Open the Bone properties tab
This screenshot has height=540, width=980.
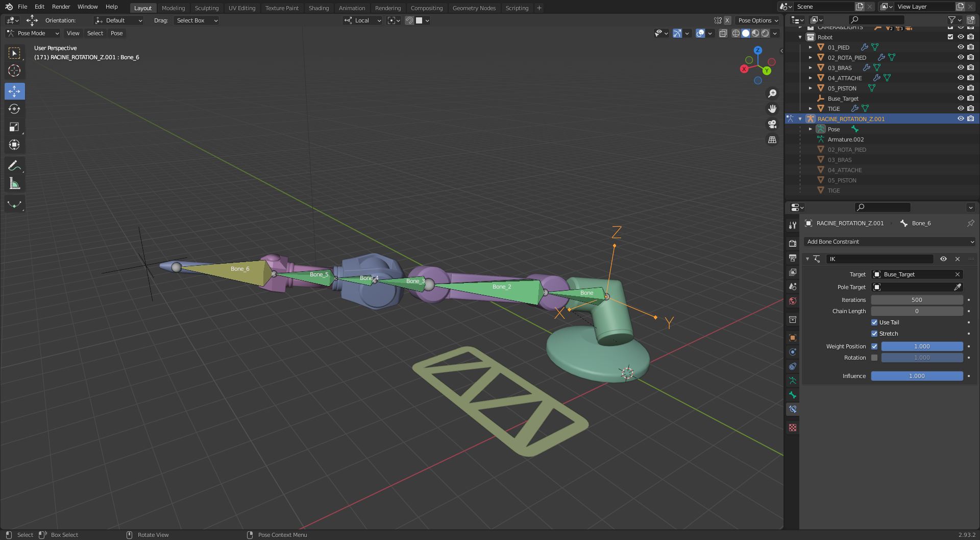792,395
